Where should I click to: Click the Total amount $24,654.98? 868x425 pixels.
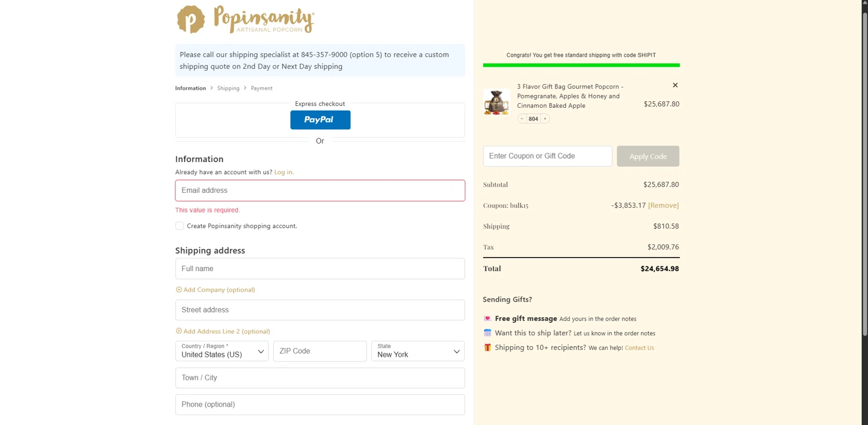(660, 269)
